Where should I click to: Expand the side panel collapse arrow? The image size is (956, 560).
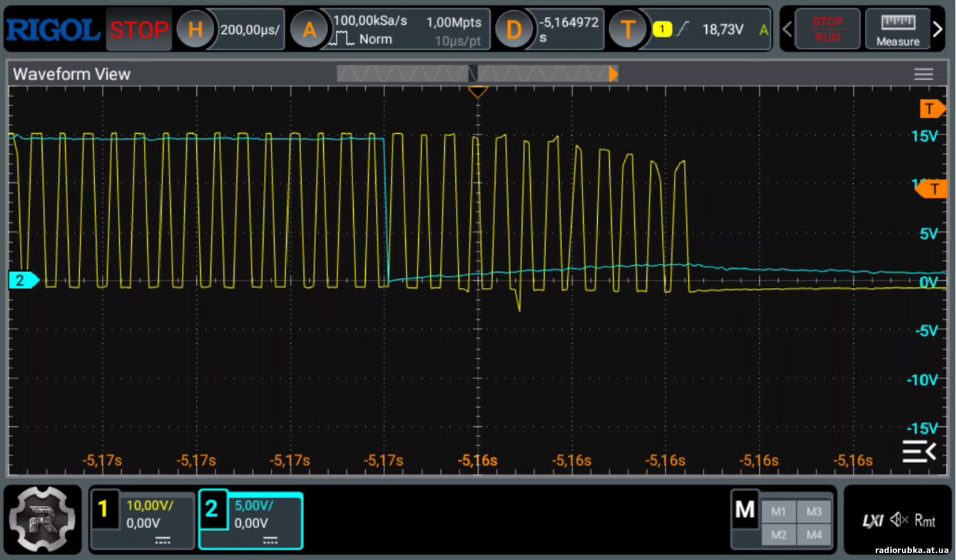pyautogui.click(x=918, y=451)
